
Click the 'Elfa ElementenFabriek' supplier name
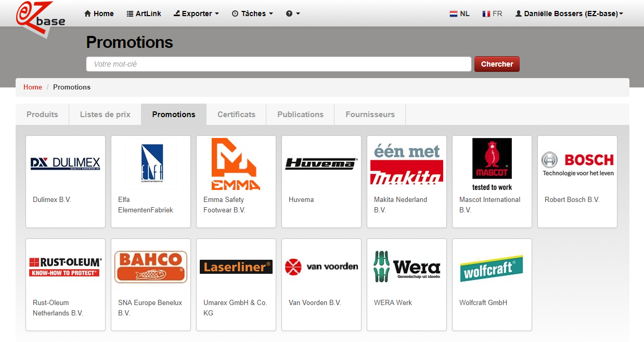pyautogui.click(x=146, y=205)
